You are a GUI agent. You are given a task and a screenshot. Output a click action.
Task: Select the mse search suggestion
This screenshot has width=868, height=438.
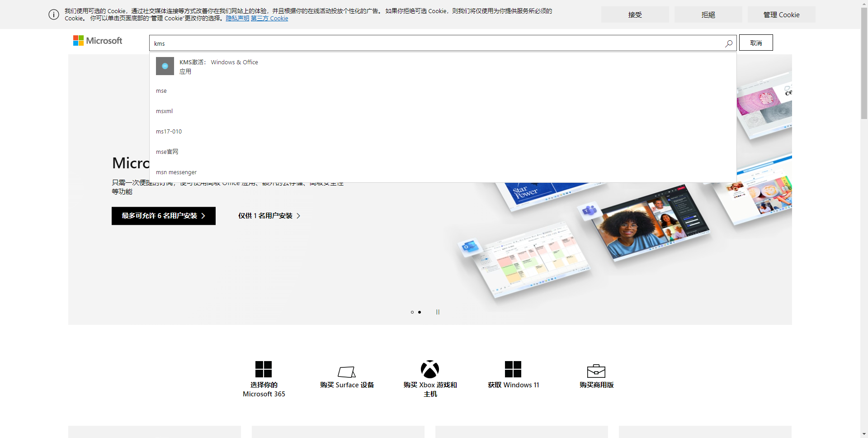coord(443,91)
